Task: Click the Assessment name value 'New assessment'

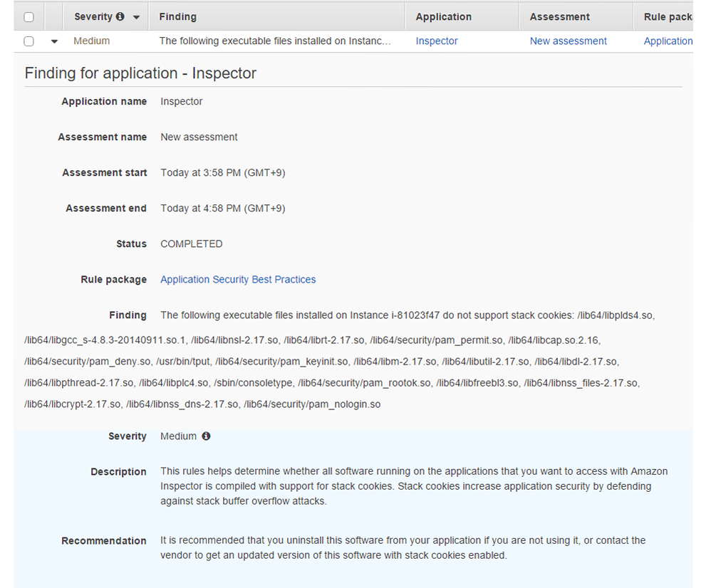Action: [x=199, y=137]
